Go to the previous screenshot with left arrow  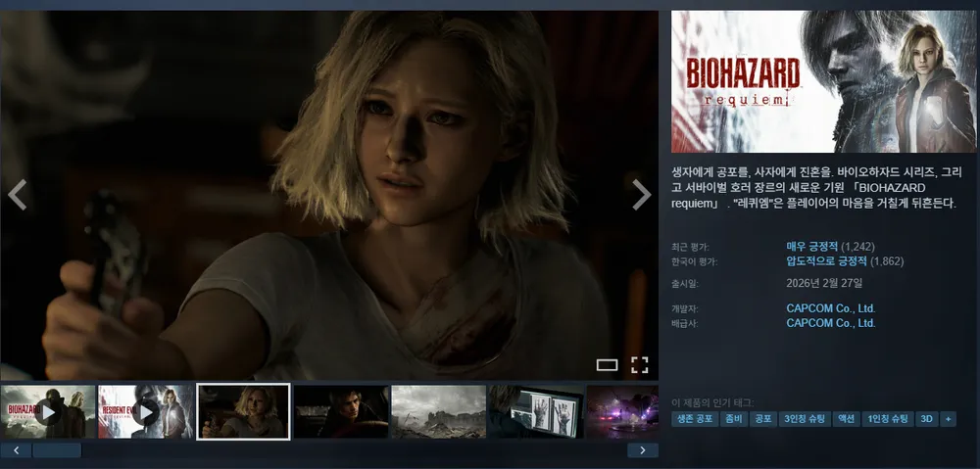pos(17,195)
